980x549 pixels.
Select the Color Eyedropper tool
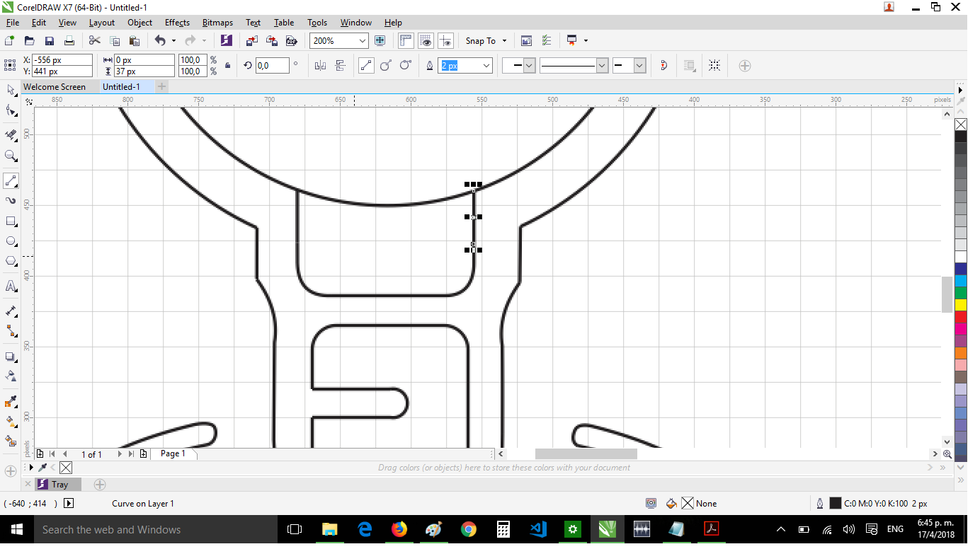pos(11,401)
